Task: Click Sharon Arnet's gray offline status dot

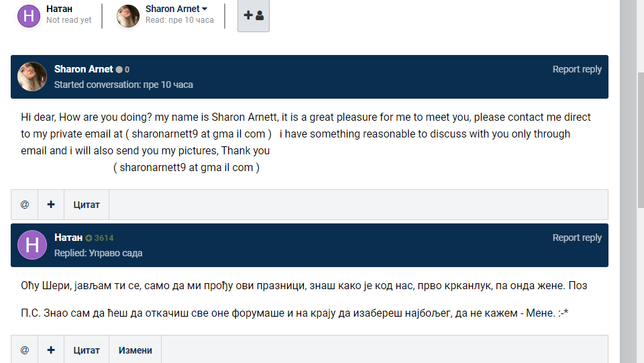Action: pyautogui.click(x=119, y=70)
